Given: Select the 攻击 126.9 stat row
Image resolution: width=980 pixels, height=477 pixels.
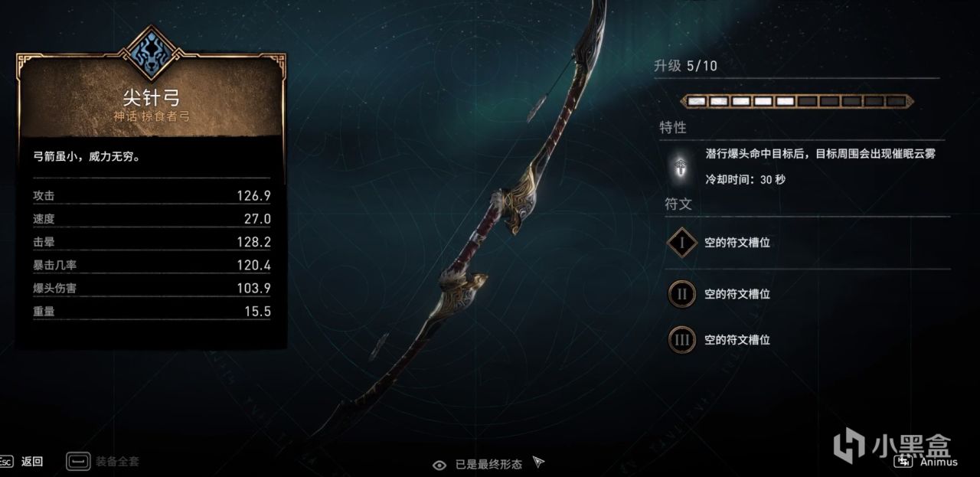Looking at the screenshot, I should (x=152, y=196).
